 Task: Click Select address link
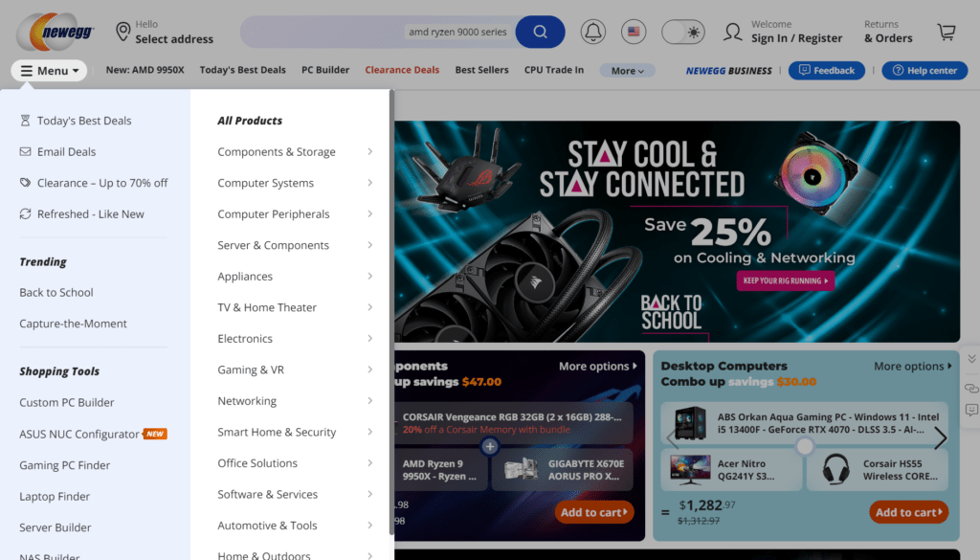coord(174,38)
